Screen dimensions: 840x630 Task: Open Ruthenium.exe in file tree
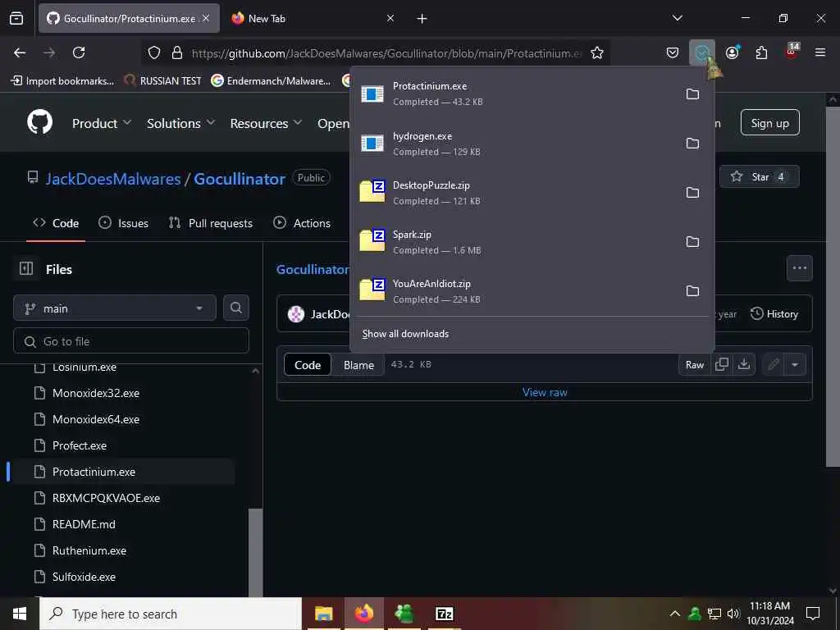click(x=89, y=550)
